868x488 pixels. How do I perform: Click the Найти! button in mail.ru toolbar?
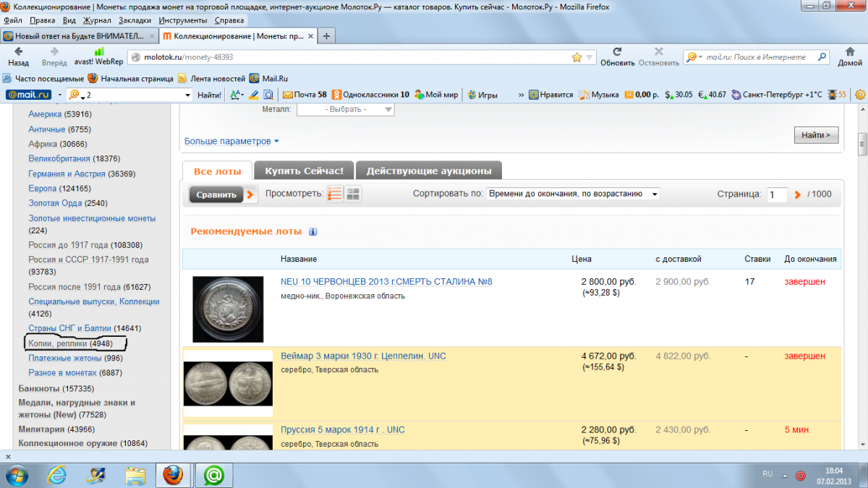[x=209, y=95]
